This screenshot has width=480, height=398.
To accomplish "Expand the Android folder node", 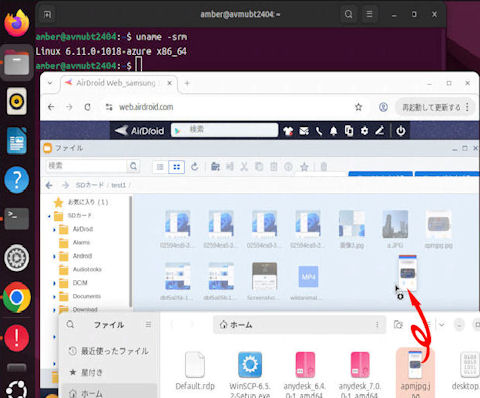I will coord(54,256).
